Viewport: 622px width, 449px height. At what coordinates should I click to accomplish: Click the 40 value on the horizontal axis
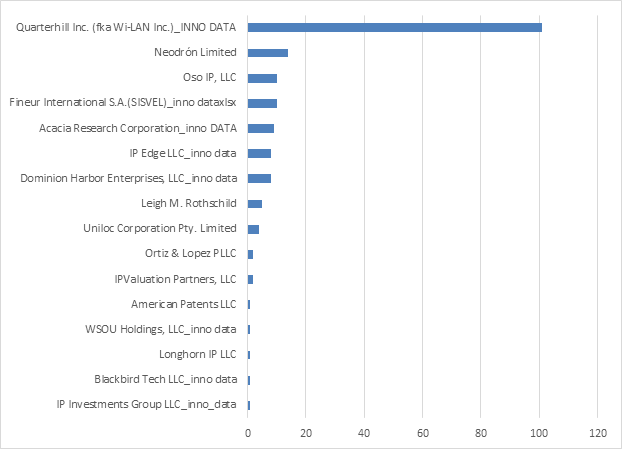click(x=364, y=433)
